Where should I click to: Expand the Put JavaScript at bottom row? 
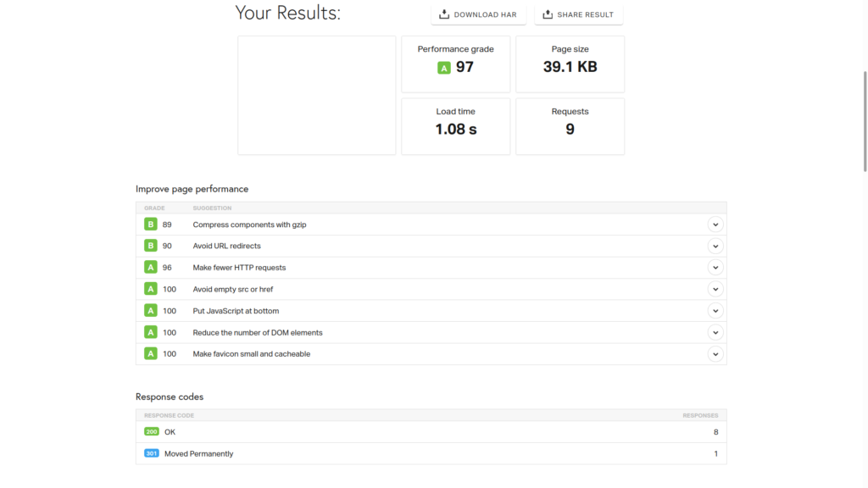pos(715,311)
